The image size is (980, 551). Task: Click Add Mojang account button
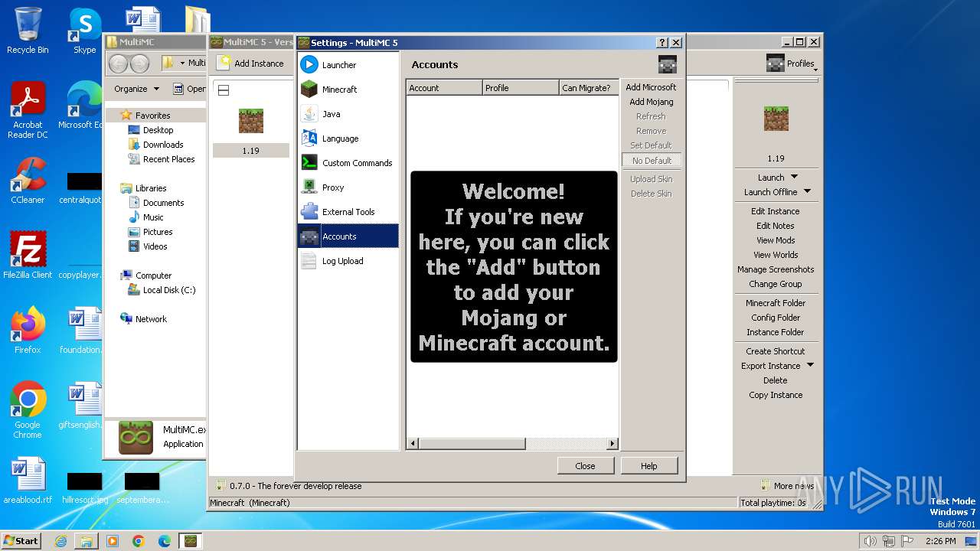coord(651,102)
